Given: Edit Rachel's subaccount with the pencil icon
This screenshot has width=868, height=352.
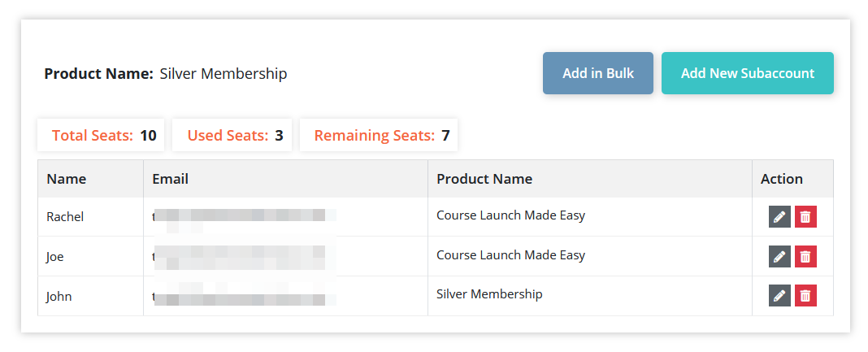Looking at the screenshot, I should coord(779,217).
